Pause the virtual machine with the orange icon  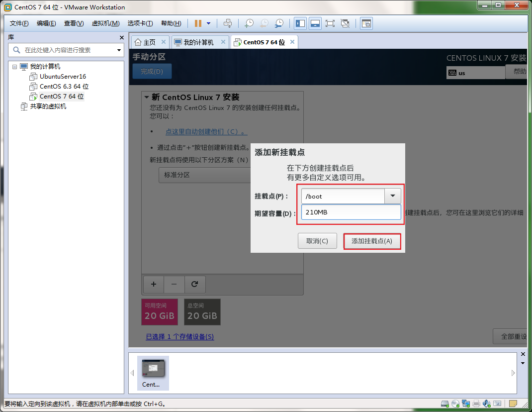[198, 23]
